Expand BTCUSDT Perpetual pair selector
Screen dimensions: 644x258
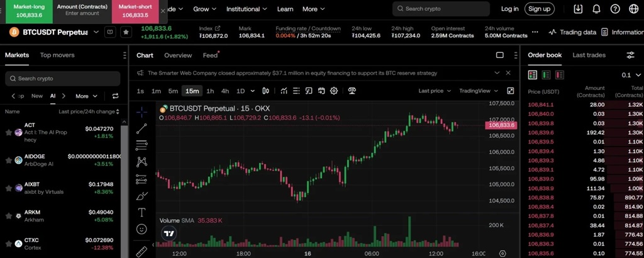[96, 32]
